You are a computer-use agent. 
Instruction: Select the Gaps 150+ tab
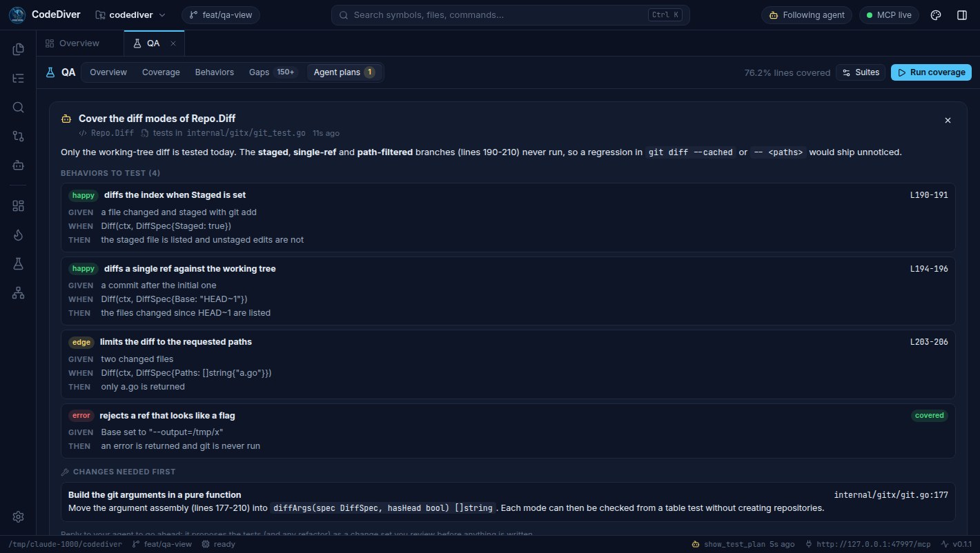point(272,72)
